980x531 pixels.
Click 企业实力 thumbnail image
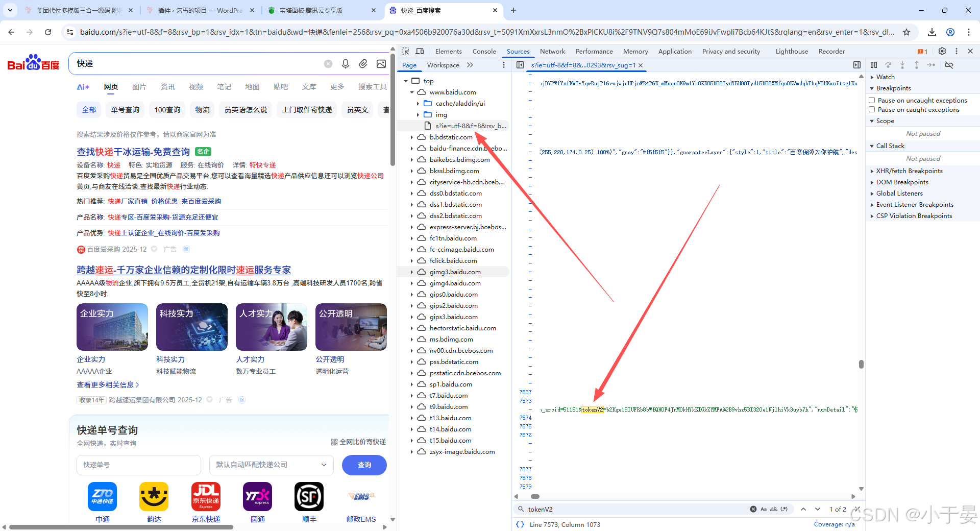click(112, 327)
